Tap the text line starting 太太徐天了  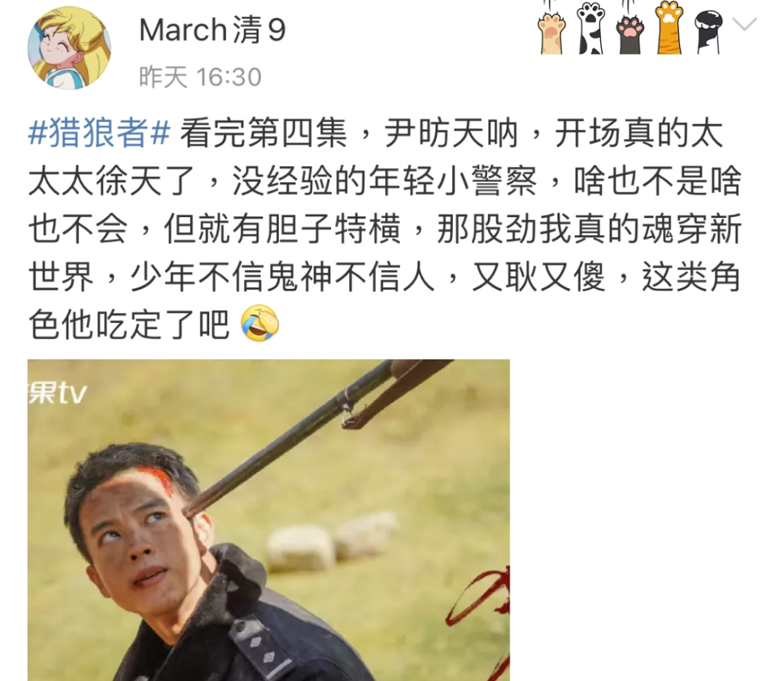385,181
